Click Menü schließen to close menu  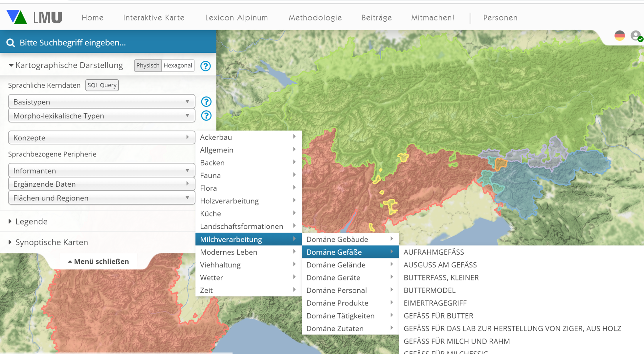point(98,261)
